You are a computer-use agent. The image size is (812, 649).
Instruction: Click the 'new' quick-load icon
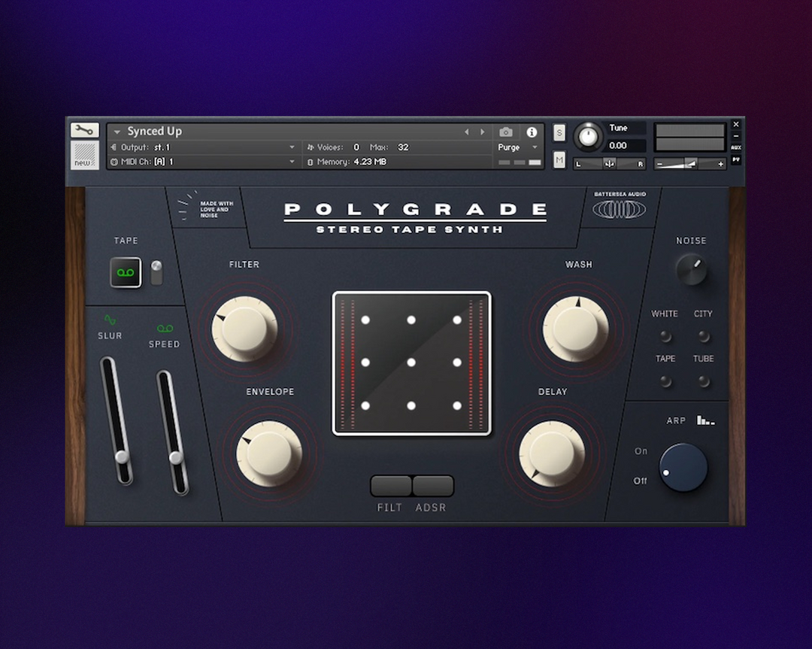84,156
